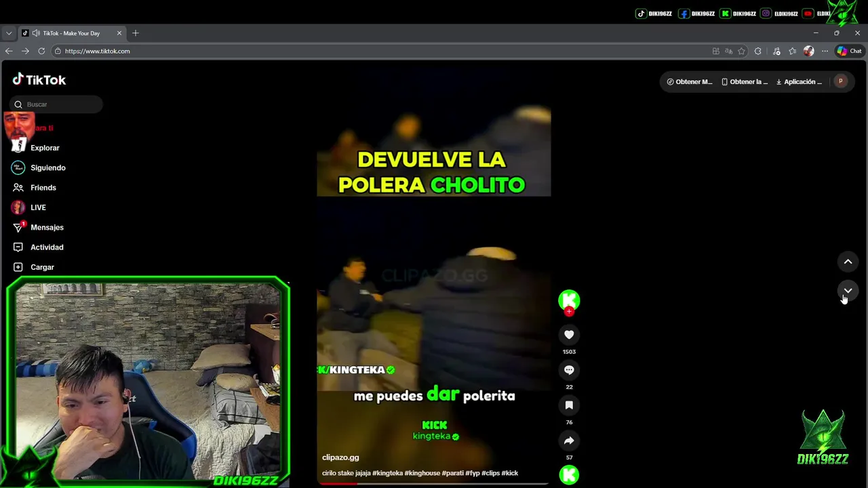Open the browser three-dot menu
The width and height of the screenshot is (868, 488).
pos(825,51)
